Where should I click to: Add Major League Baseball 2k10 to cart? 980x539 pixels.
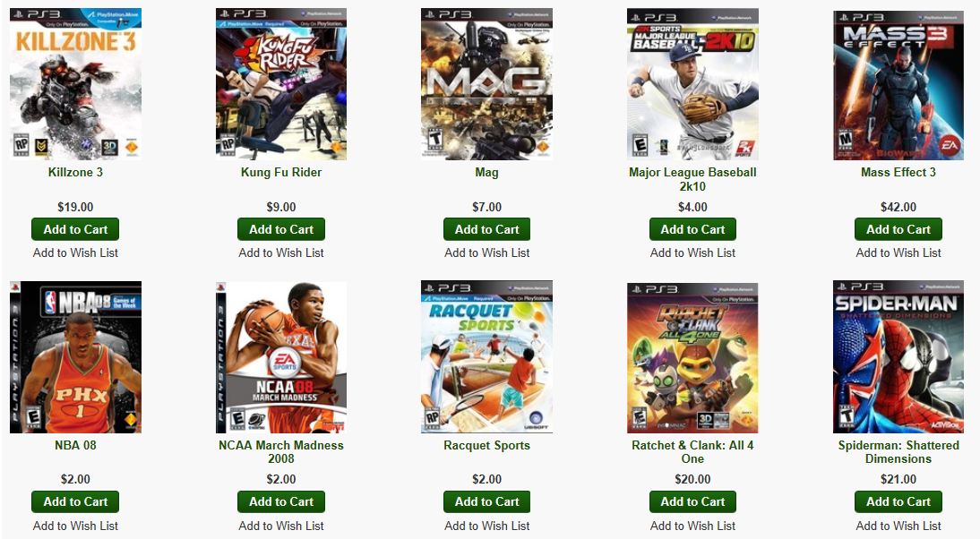(x=692, y=229)
